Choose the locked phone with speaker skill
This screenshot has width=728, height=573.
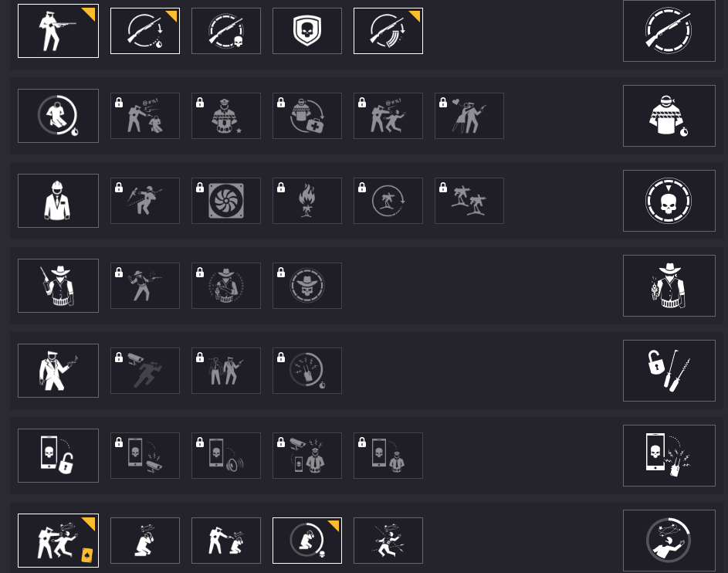coord(226,456)
